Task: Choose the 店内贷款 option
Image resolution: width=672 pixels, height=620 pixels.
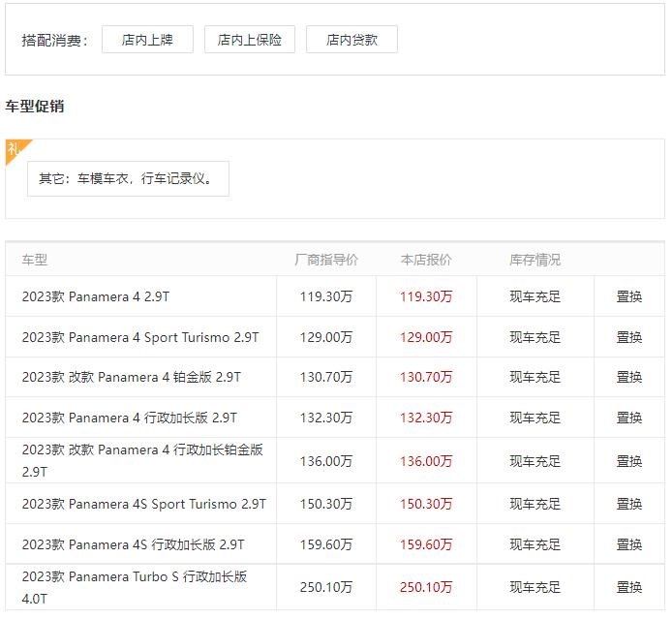Action: click(351, 40)
